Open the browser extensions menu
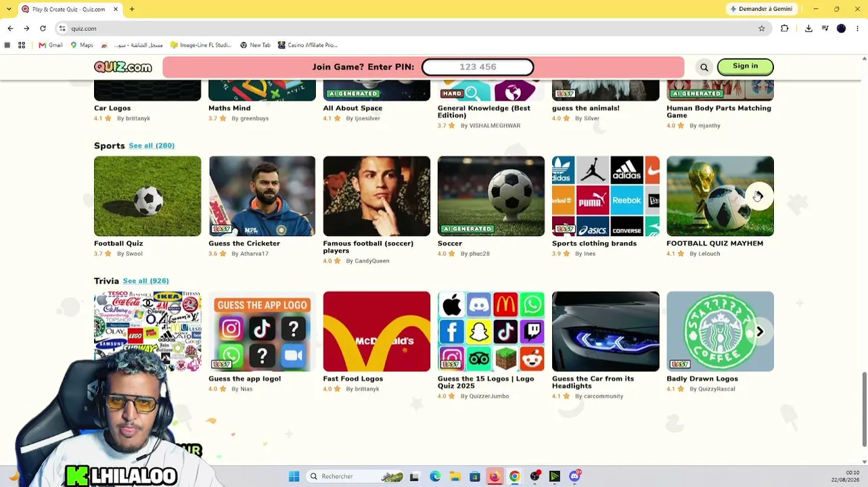 785,28
